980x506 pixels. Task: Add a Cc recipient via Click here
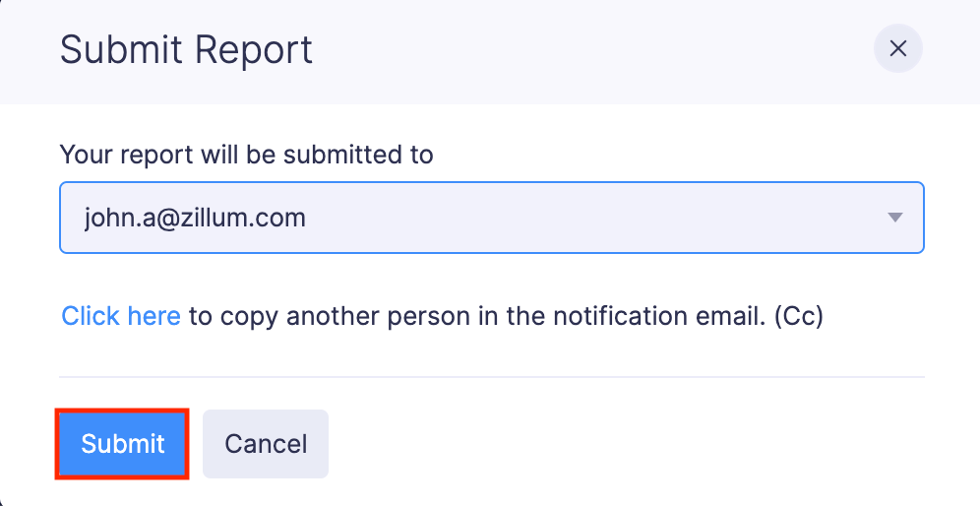point(121,316)
